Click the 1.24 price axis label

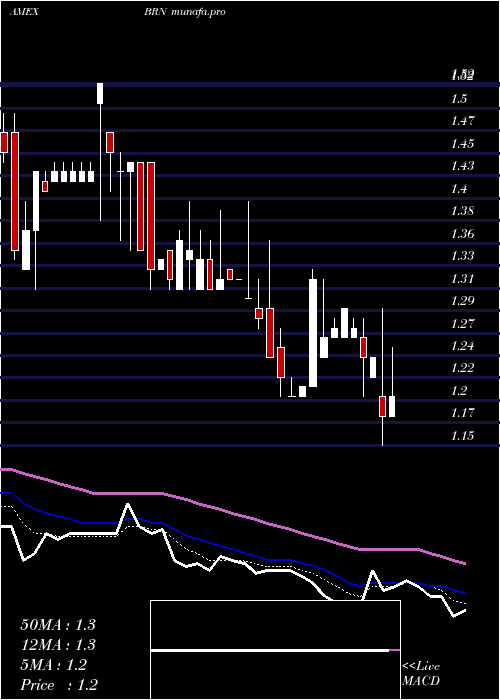click(462, 346)
